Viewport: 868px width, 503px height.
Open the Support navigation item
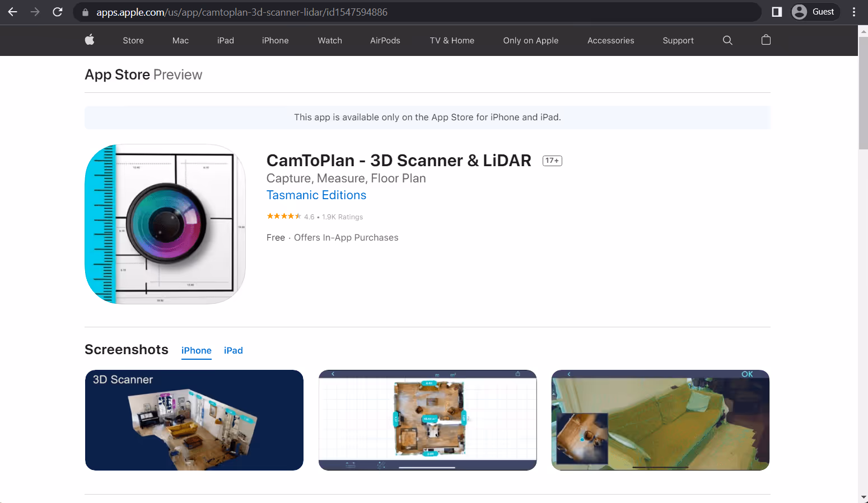tap(678, 40)
